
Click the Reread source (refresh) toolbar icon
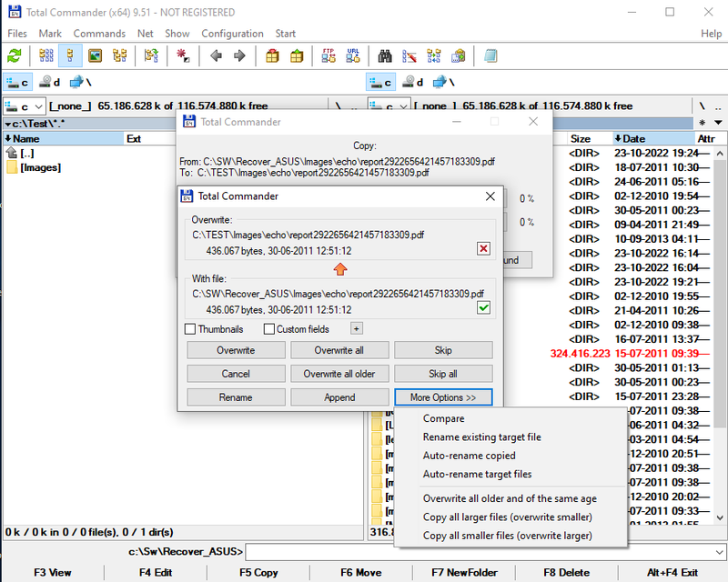tap(14, 56)
